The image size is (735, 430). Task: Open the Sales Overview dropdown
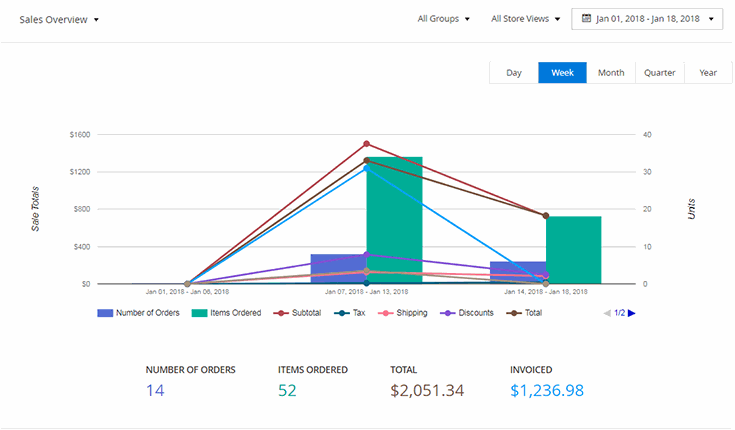[59, 19]
